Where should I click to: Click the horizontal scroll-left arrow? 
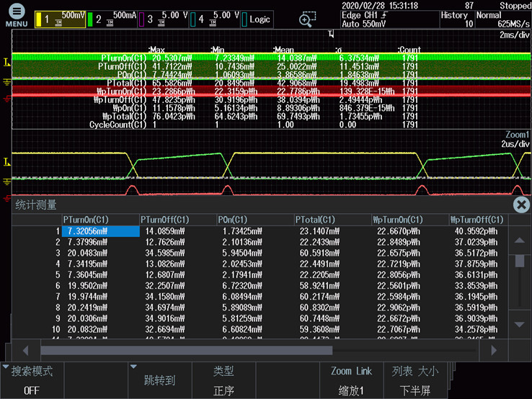[26, 350]
